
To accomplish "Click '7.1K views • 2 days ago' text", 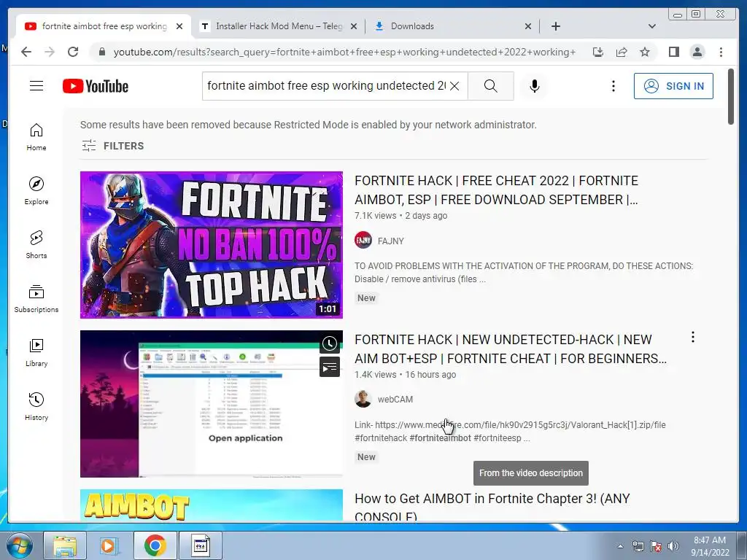I will pos(400,216).
